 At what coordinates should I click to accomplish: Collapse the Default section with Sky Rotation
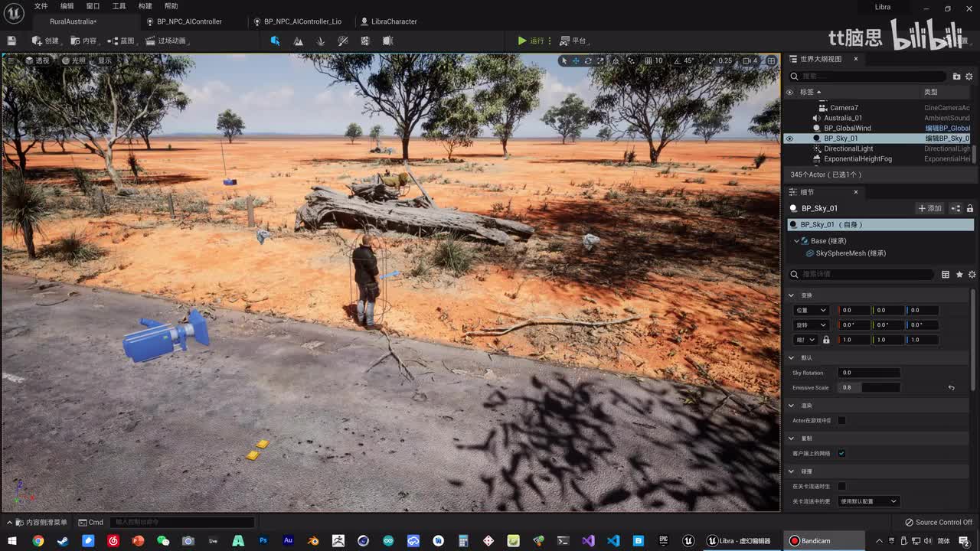click(x=792, y=357)
